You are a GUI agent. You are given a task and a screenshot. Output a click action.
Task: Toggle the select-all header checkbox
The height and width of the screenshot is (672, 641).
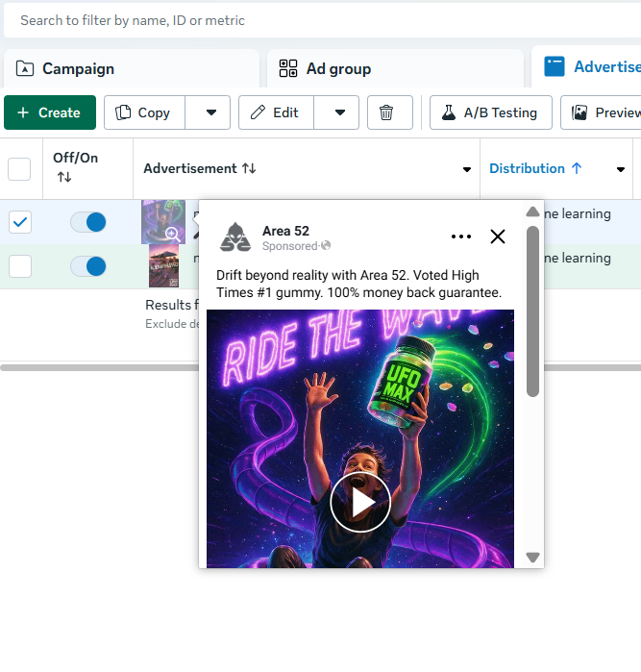[19, 169]
